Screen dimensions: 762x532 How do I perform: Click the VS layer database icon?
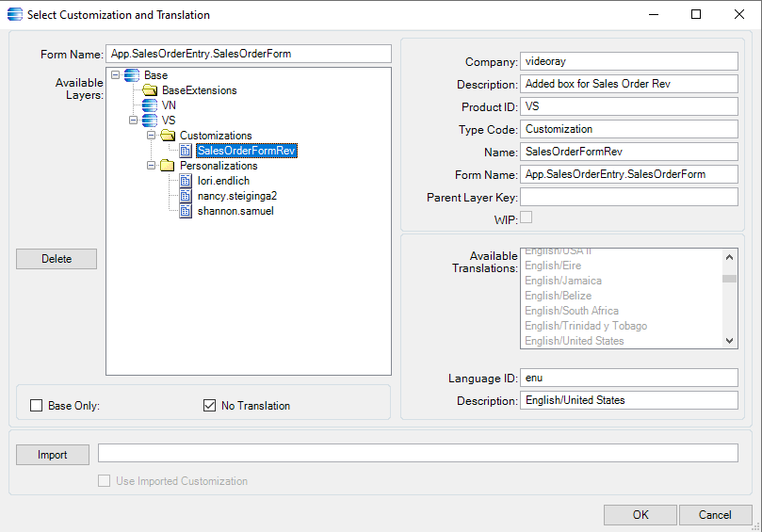pos(150,121)
